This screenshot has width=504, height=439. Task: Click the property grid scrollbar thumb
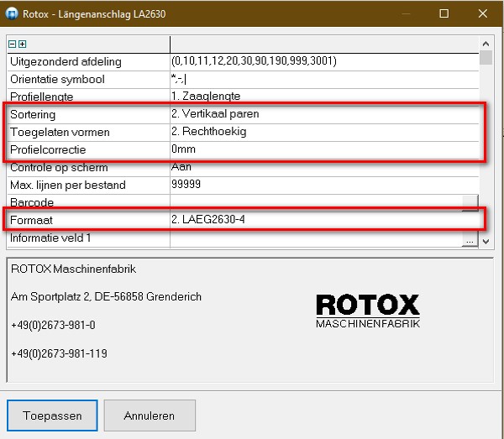click(486, 57)
